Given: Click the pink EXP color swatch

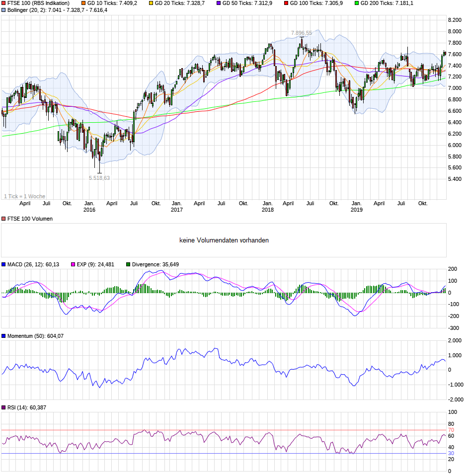Looking at the screenshot, I should pos(73,264).
